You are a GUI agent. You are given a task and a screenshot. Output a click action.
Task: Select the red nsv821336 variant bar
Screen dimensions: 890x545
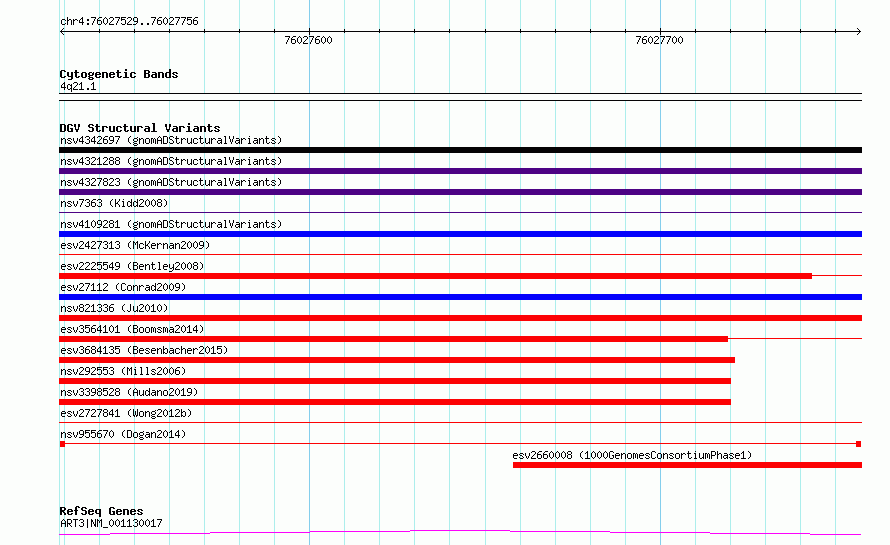tap(460, 318)
